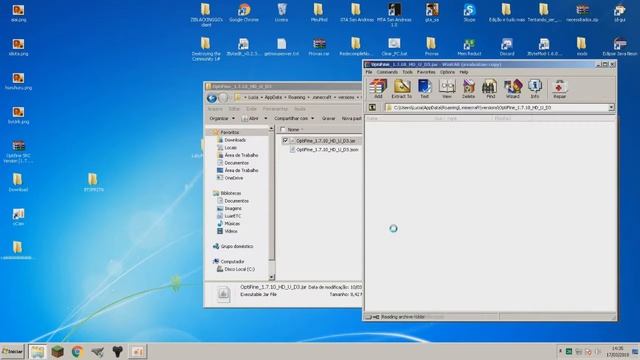
Task: Click the sidebar scroll-up arrow in Explorer
Action: (272, 129)
